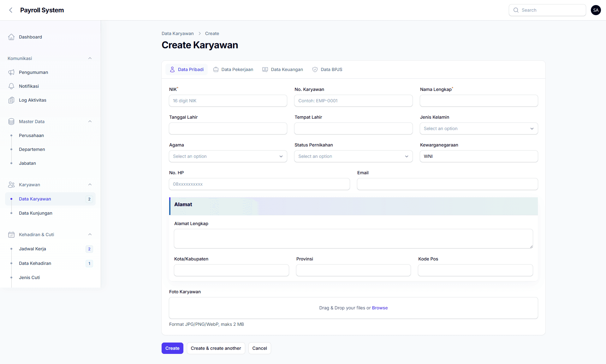Click the Dashboard home icon
The height and width of the screenshot is (364, 606).
11,37
